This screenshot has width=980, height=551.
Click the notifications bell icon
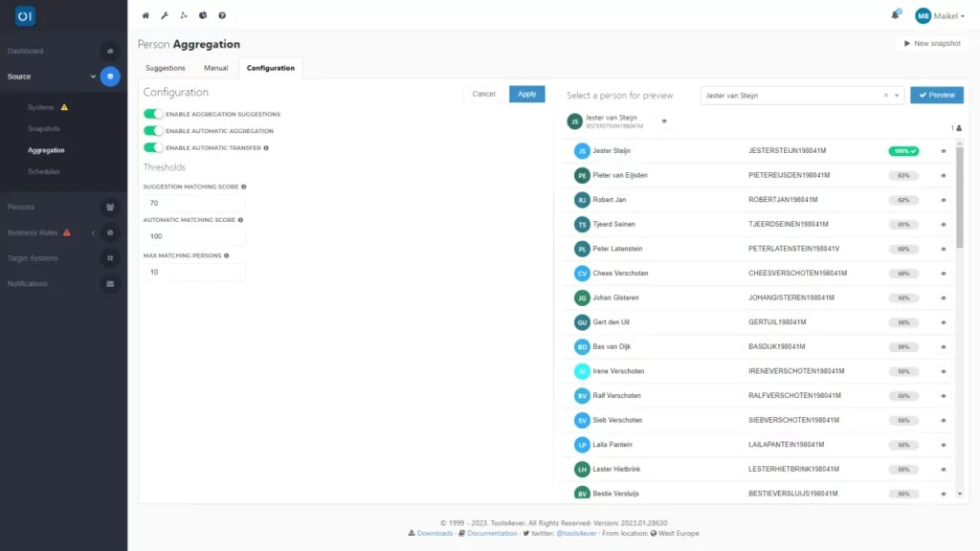click(x=895, y=13)
